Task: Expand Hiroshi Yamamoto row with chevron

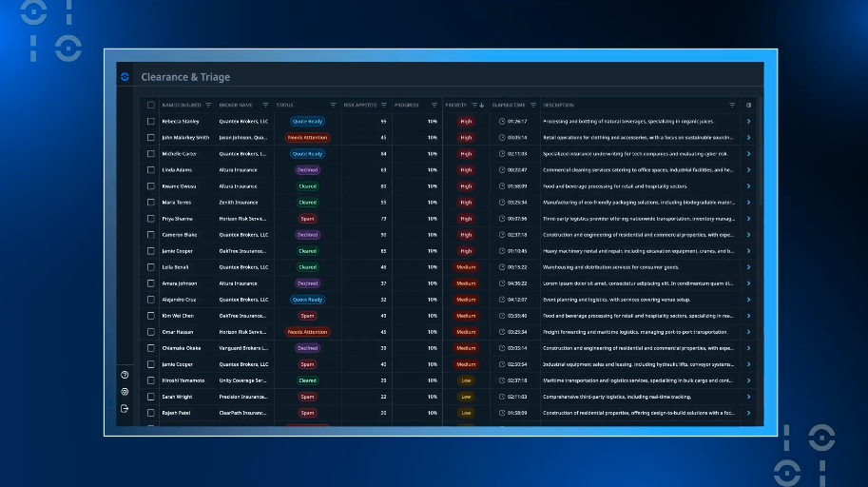Action: tap(748, 380)
